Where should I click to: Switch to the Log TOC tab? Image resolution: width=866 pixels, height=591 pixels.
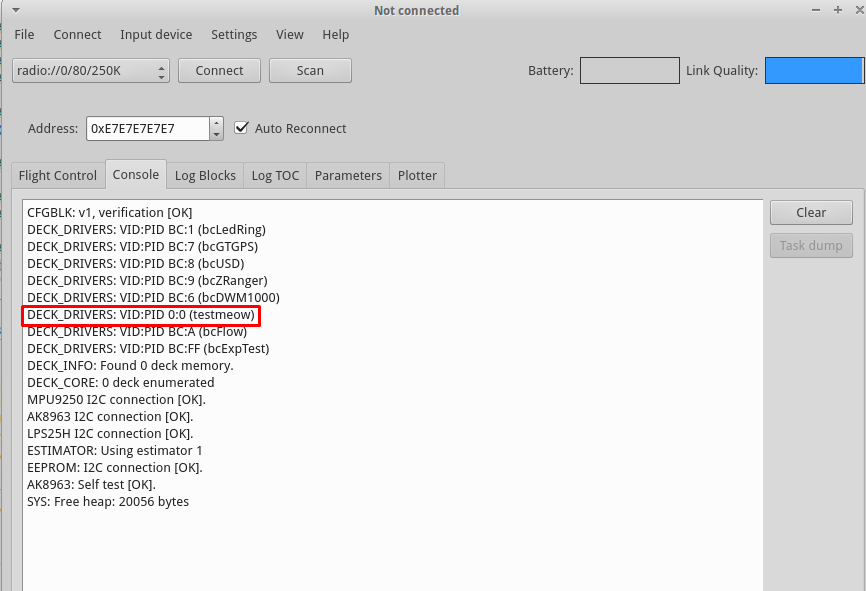pos(275,175)
